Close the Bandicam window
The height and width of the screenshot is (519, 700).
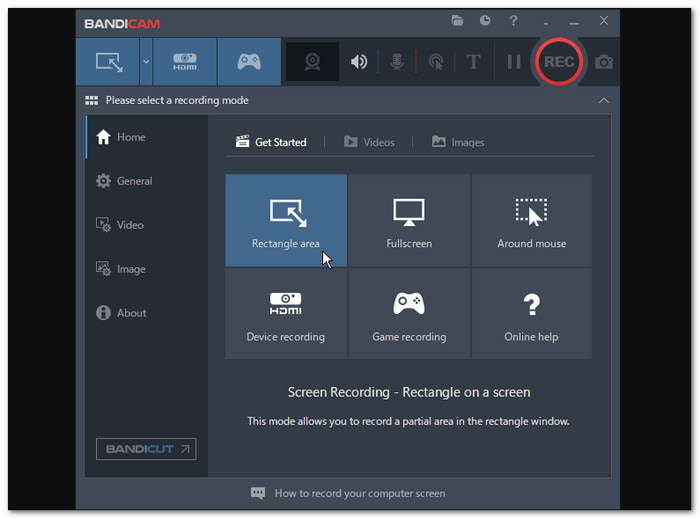click(x=604, y=21)
